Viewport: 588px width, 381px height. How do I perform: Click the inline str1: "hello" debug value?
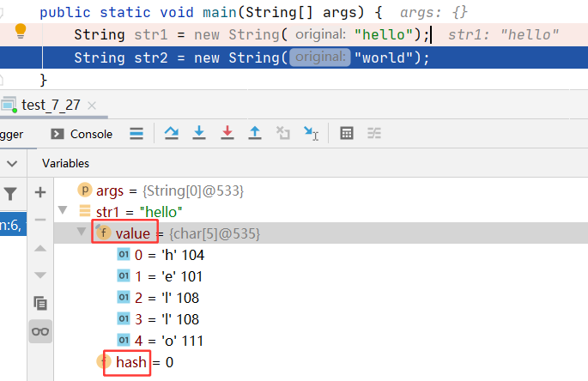pyautogui.click(x=503, y=34)
